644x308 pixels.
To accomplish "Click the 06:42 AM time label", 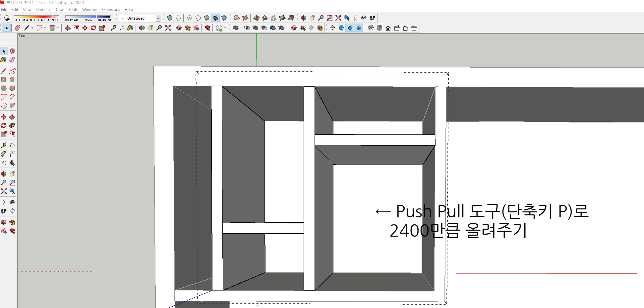I will pos(72,20).
